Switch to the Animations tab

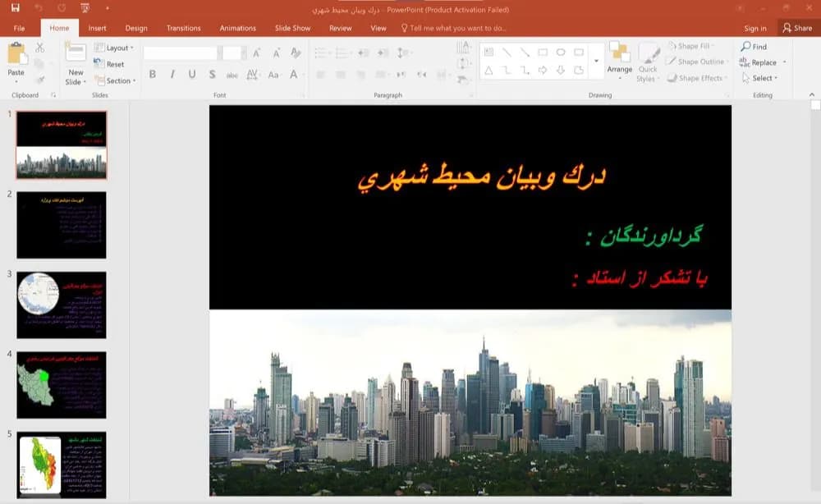238,28
